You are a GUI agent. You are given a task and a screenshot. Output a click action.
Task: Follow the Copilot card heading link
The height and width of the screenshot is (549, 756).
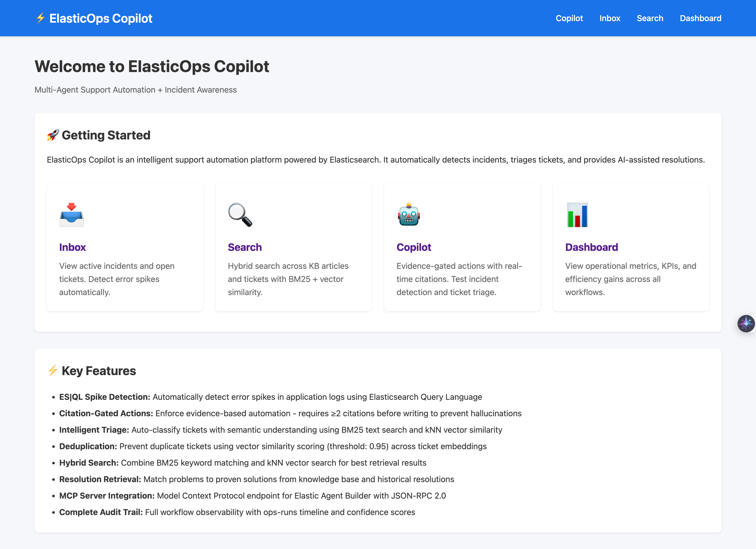(x=414, y=247)
